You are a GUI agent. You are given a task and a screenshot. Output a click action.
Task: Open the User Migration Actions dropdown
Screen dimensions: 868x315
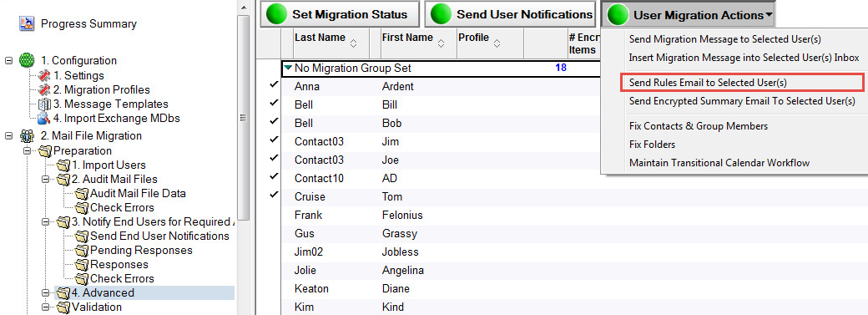tap(689, 15)
